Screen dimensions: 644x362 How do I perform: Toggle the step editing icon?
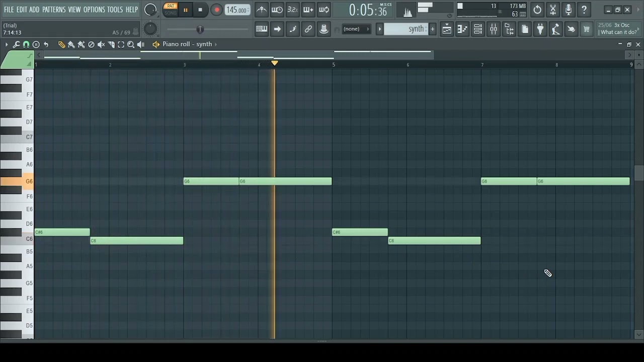pyautogui.click(x=292, y=29)
